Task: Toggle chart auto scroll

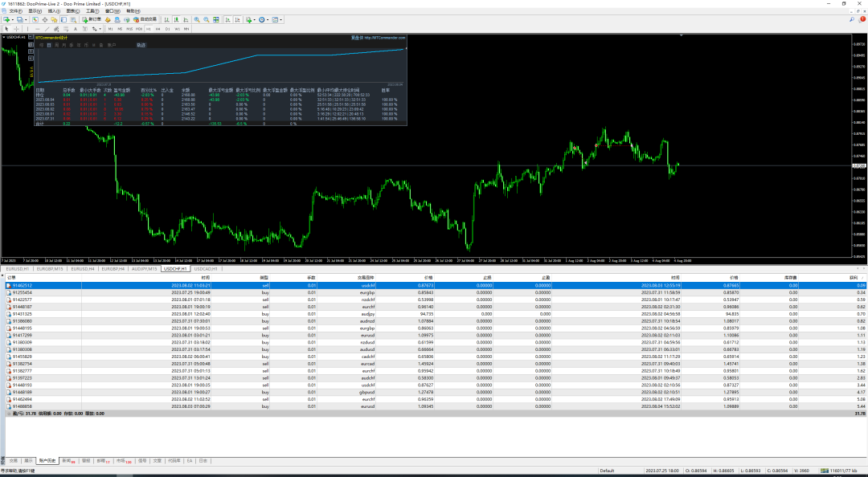Action: coord(227,19)
